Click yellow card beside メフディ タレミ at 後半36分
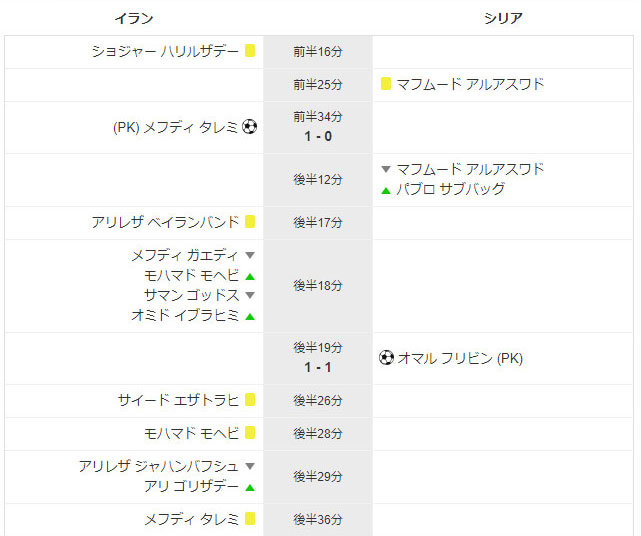This screenshot has width=641, height=536. pyautogui.click(x=250, y=518)
